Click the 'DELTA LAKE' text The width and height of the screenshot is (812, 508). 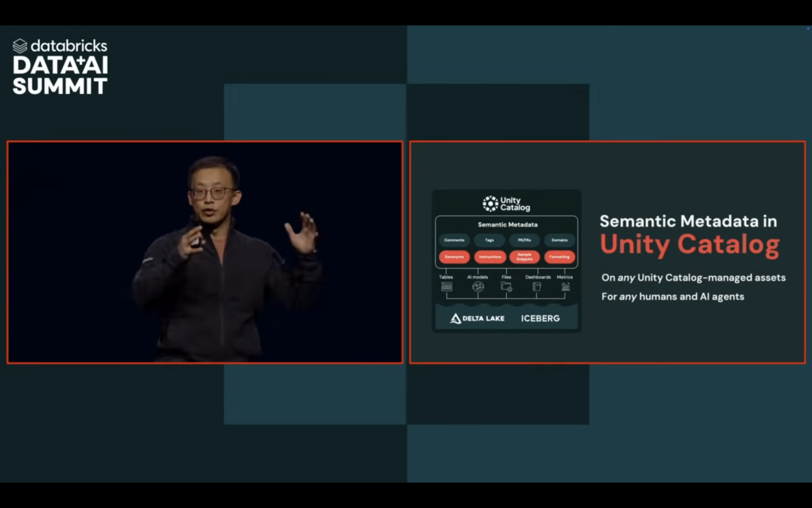pos(483,318)
